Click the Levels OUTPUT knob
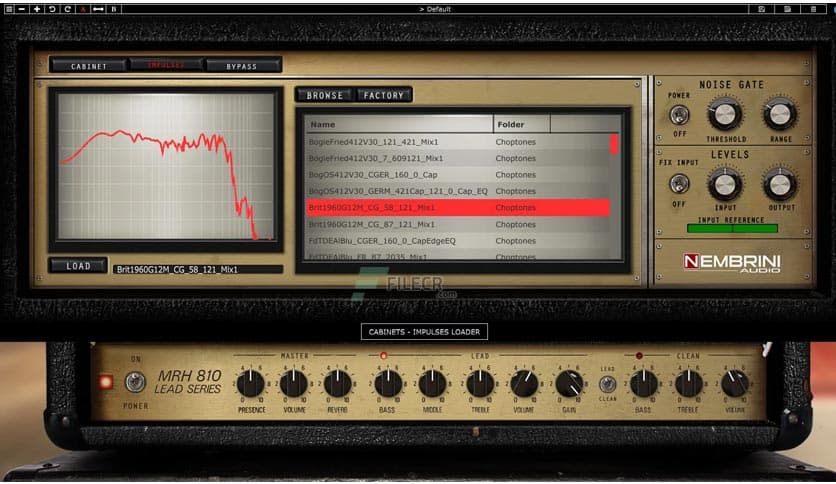The width and height of the screenshot is (836, 484). [780, 185]
